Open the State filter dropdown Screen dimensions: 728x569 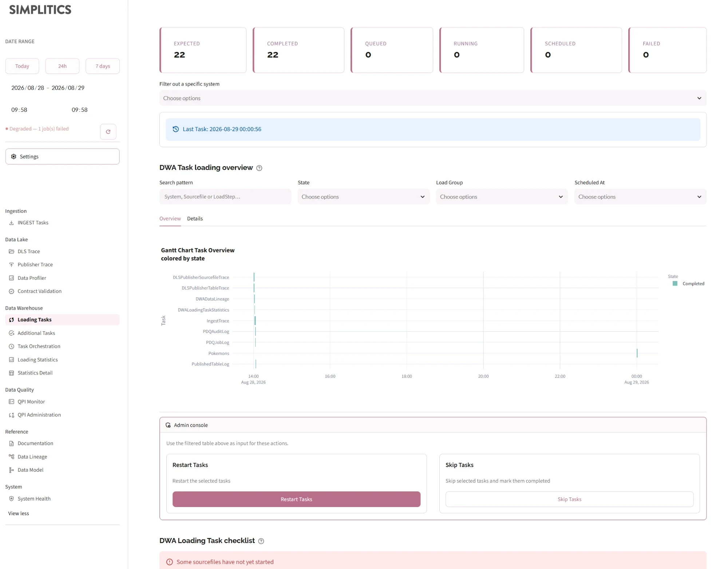[364, 197]
